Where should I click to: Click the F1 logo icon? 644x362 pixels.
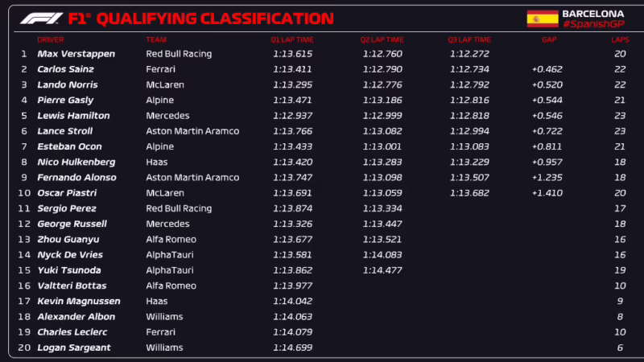(x=38, y=18)
